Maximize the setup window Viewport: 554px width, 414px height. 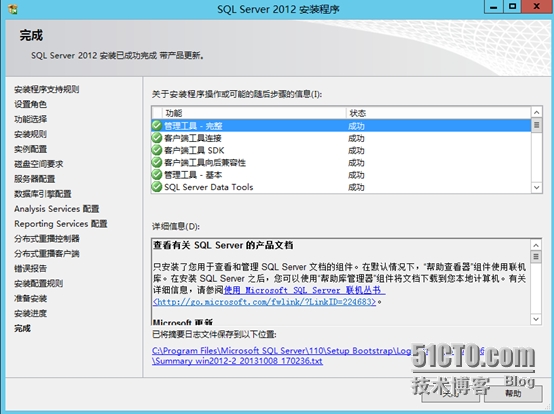coord(512,7)
